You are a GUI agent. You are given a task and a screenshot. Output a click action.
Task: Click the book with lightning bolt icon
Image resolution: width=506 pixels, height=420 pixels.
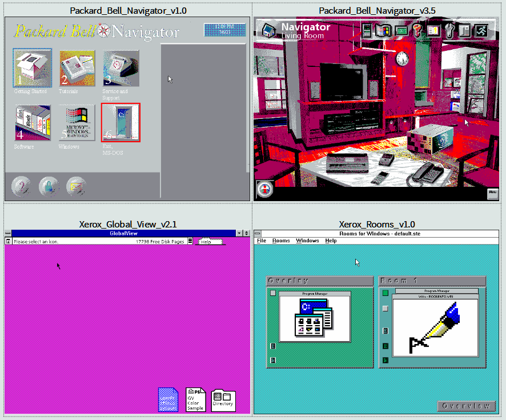point(433,31)
